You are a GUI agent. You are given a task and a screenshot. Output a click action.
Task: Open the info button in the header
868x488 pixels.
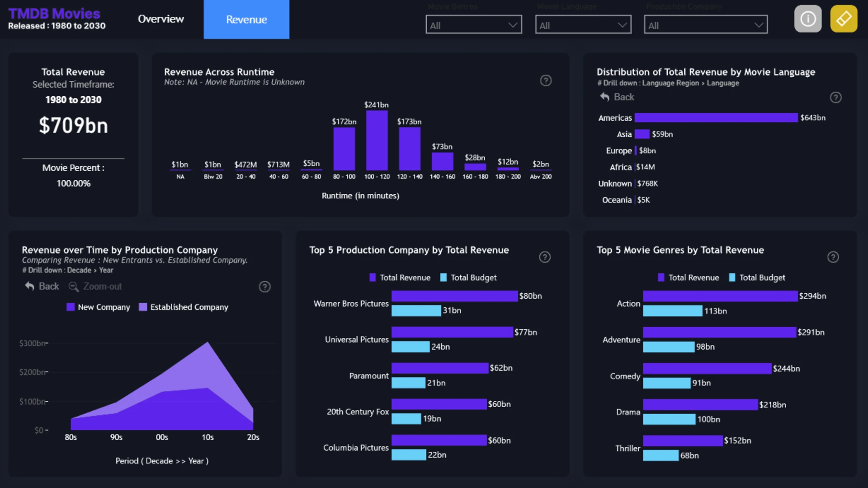[808, 19]
